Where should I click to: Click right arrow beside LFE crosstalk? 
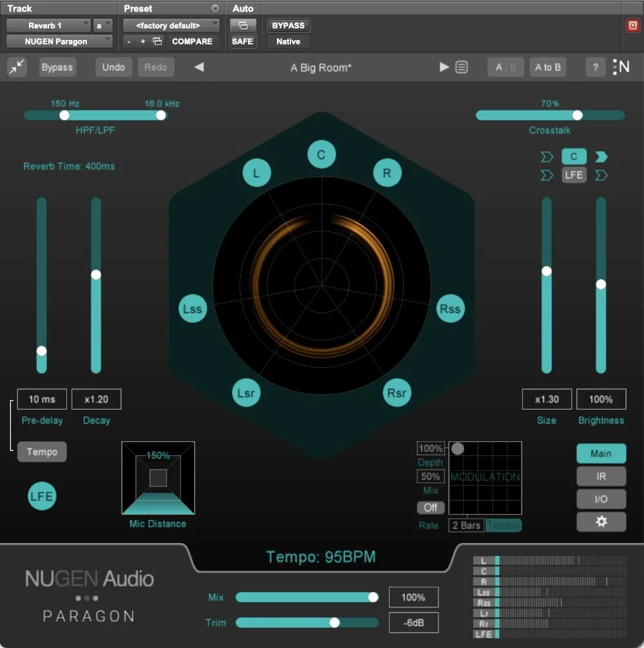point(601,175)
